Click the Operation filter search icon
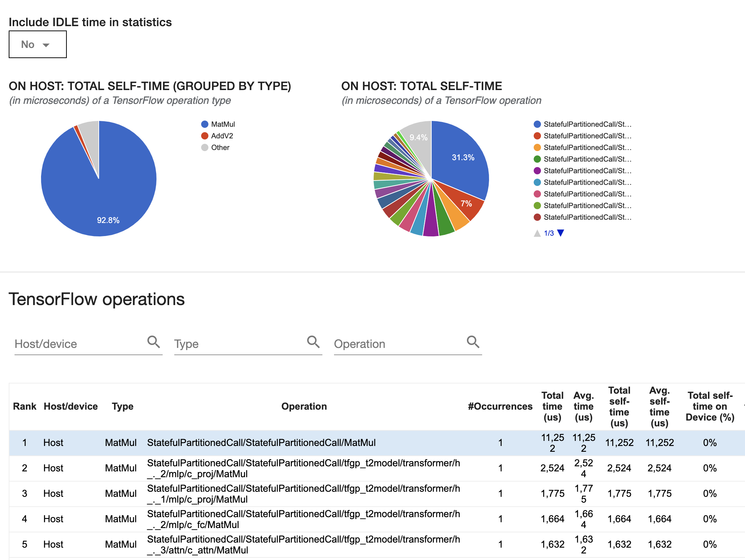Screen dimensions: 745x560 click(473, 342)
